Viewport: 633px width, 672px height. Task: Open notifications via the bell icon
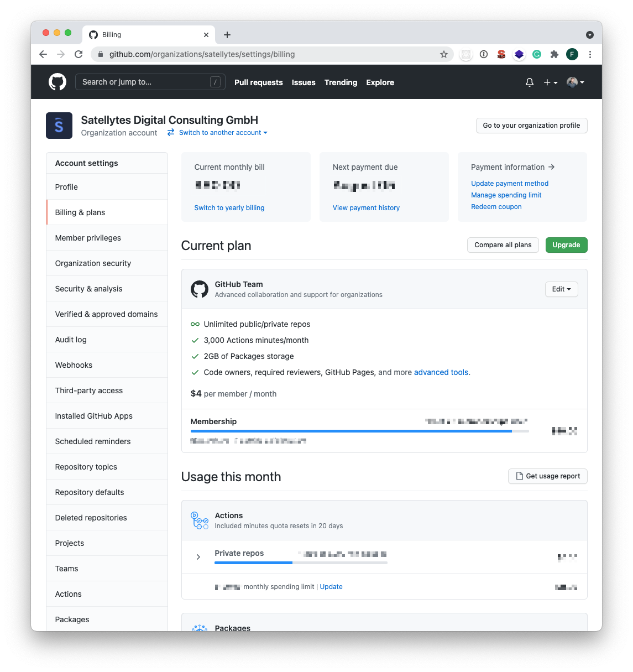click(529, 82)
